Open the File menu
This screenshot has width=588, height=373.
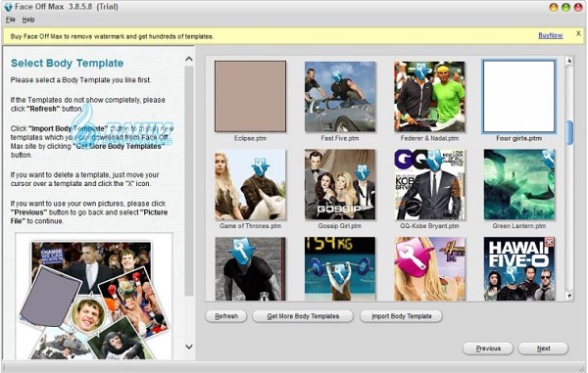[x=11, y=20]
